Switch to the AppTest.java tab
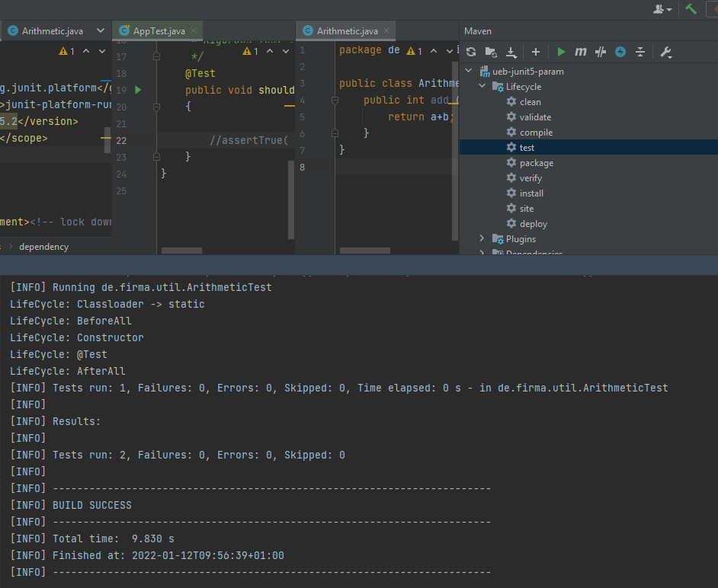 tap(159, 31)
